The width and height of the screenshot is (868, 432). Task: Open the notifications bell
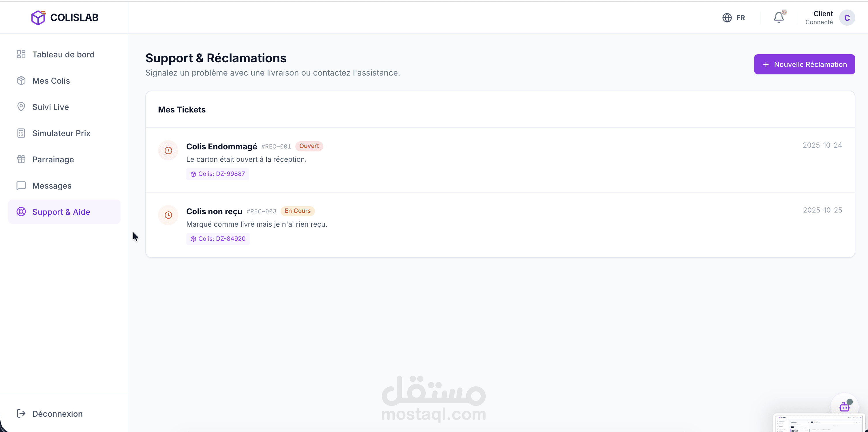778,18
